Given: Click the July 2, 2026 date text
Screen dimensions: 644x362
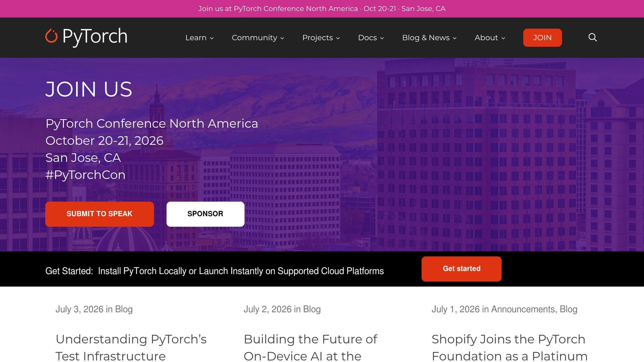Looking at the screenshot, I should 268,309.
